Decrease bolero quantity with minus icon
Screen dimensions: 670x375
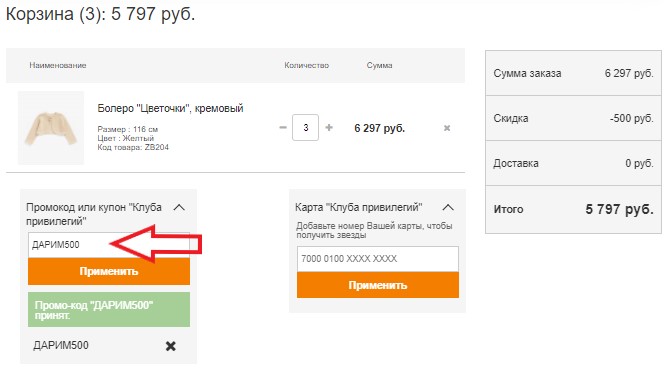pyautogui.click(x=283, y=128)
